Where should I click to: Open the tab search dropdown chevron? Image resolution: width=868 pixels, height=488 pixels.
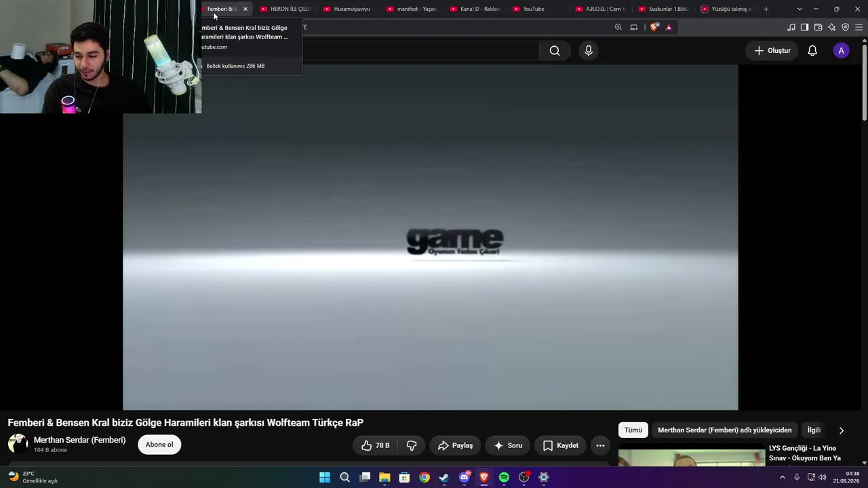(800, 9)
